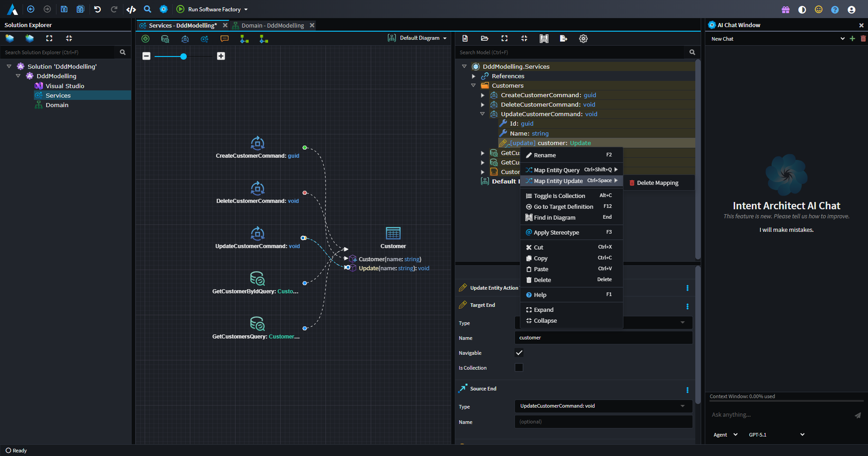The width and height of the screenshot is (868, 456).
Task: Select Services in the Solution Explorer
Action: pyautogui.click(x=58, y=95)
